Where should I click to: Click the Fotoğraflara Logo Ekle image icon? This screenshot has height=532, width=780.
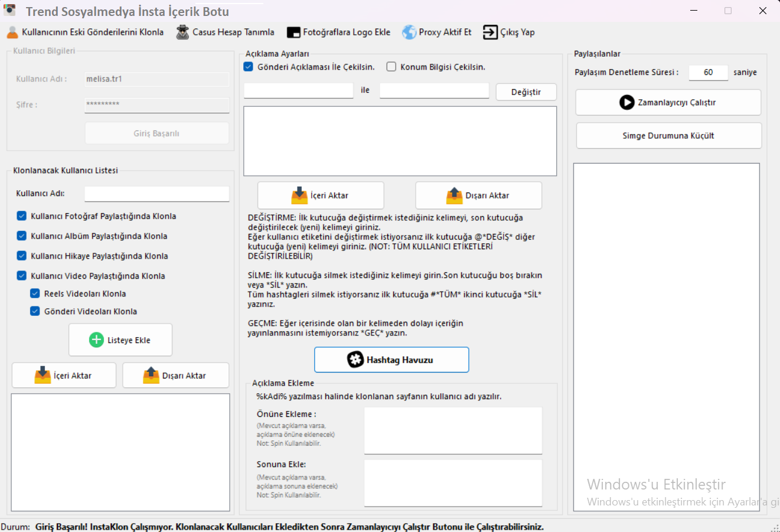(x=293, y=32)
